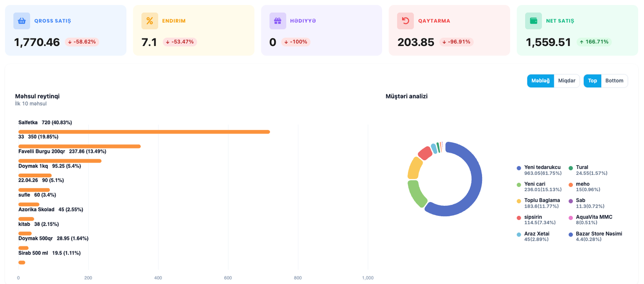Click the gift icon on Hədiyyə card
Image resolution: width=644 pixels, height=284 pixels.
pos(277,21)
